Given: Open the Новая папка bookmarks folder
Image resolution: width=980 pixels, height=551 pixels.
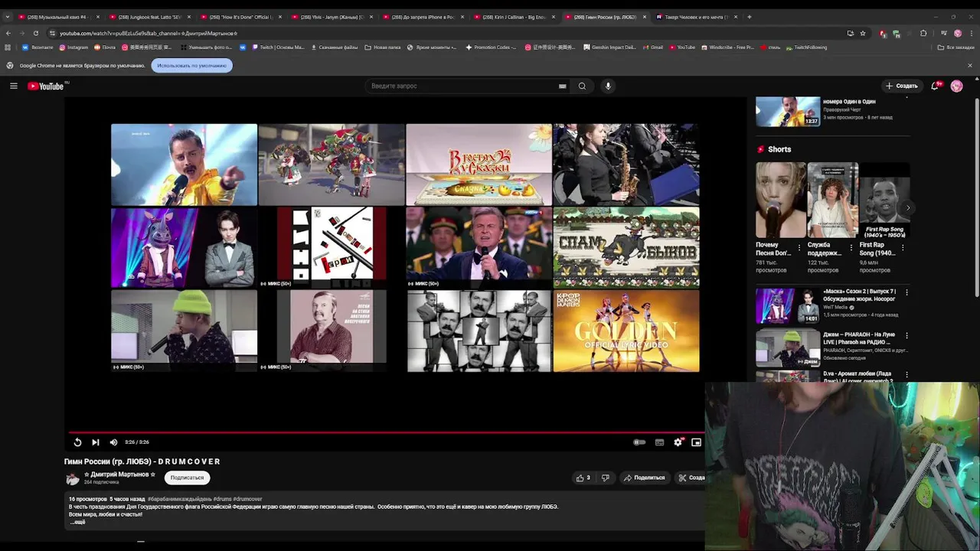Looking at the screenshot, I should 382,47.
